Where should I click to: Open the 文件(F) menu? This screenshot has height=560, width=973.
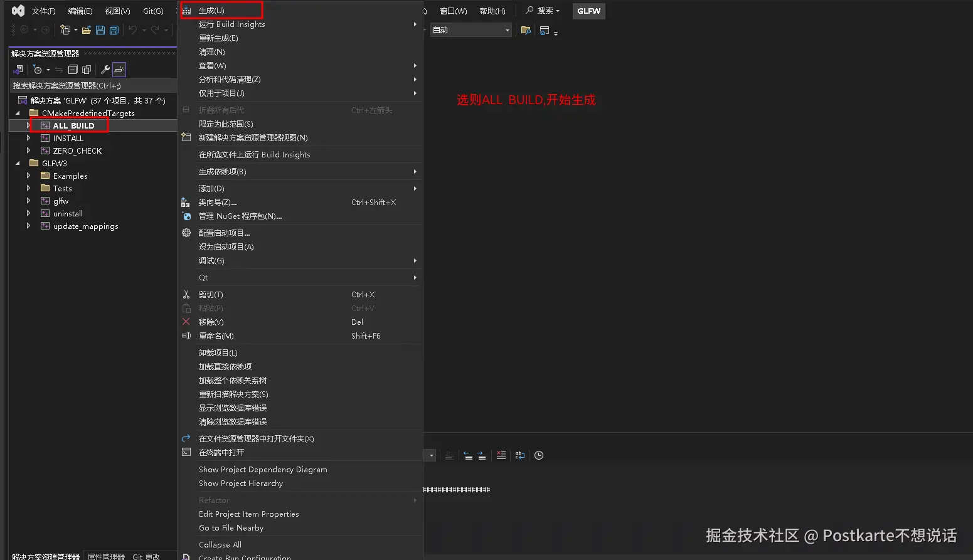click(44, 11)
